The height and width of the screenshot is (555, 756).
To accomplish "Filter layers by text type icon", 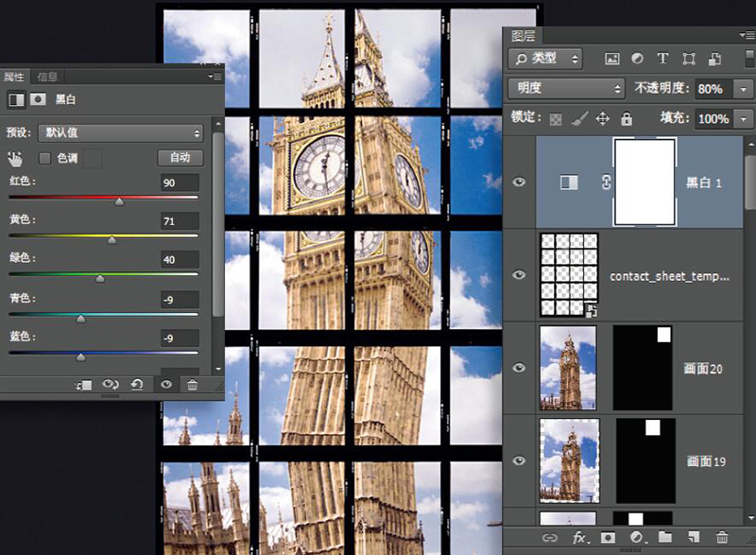I will [x=662, y=59].
